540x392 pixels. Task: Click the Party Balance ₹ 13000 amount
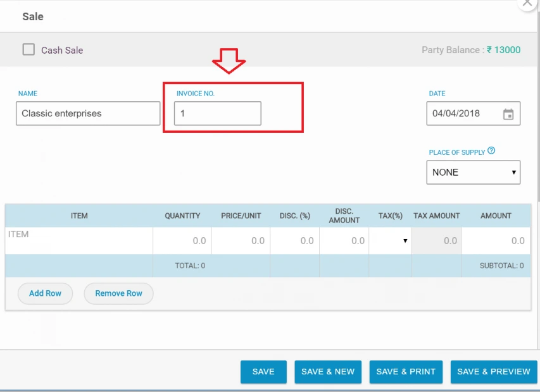[503, 50]
